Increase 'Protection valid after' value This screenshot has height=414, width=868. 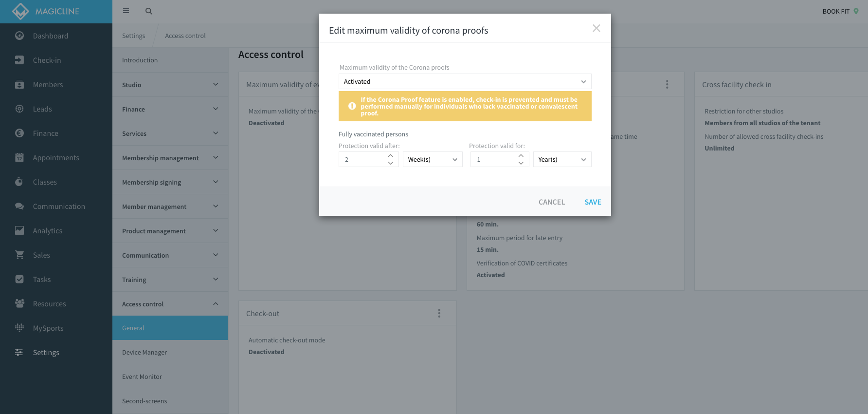point(391,156)
